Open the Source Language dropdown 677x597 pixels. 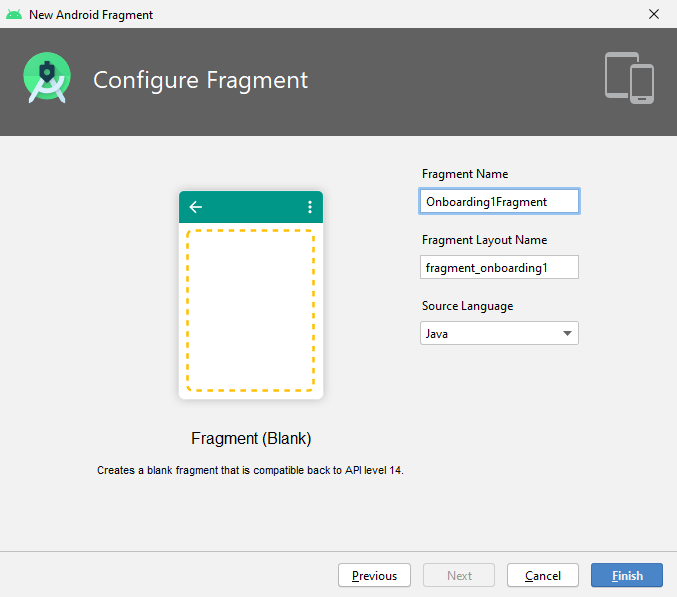click(x=499, y=333)
